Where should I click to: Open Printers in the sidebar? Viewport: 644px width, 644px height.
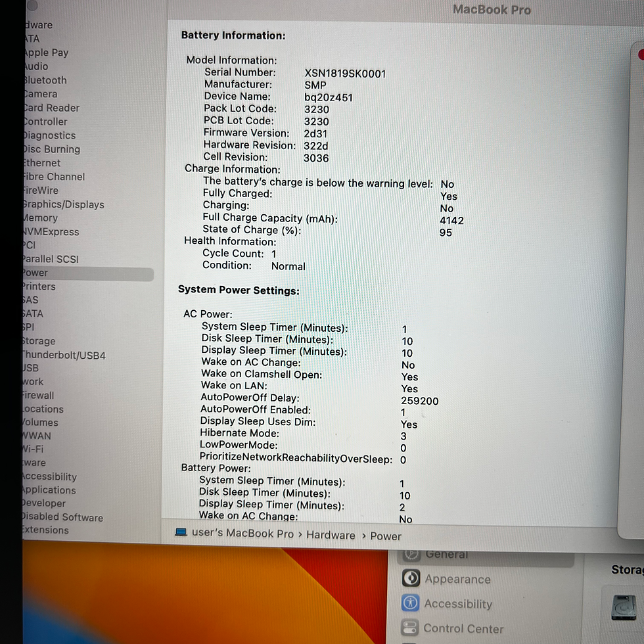(39, 287)
